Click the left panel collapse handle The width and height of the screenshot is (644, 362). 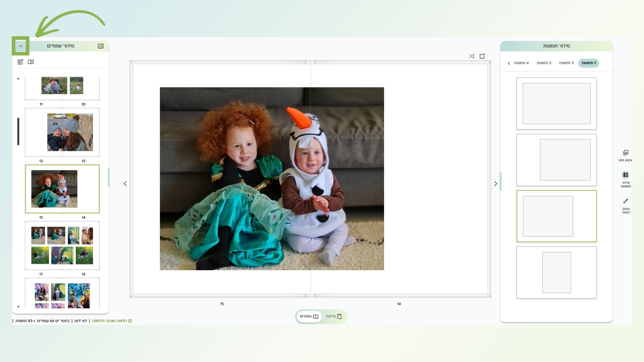point(109,177)
